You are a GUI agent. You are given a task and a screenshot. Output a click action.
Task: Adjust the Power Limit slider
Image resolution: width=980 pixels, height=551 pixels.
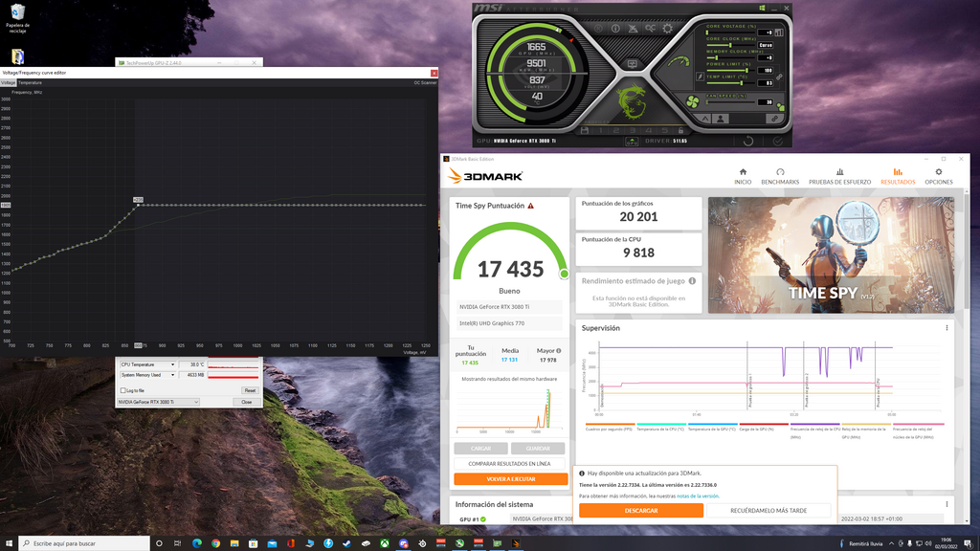(730, 71)
